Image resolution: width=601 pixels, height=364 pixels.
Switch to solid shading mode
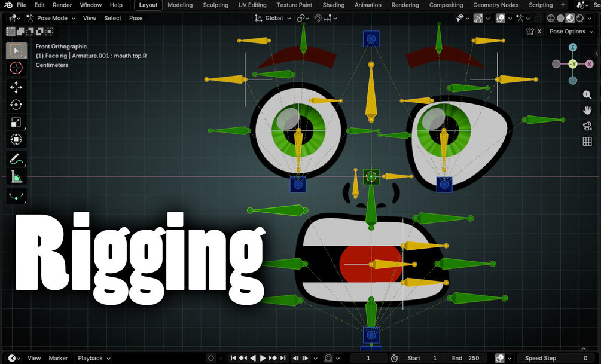[560, 18]
